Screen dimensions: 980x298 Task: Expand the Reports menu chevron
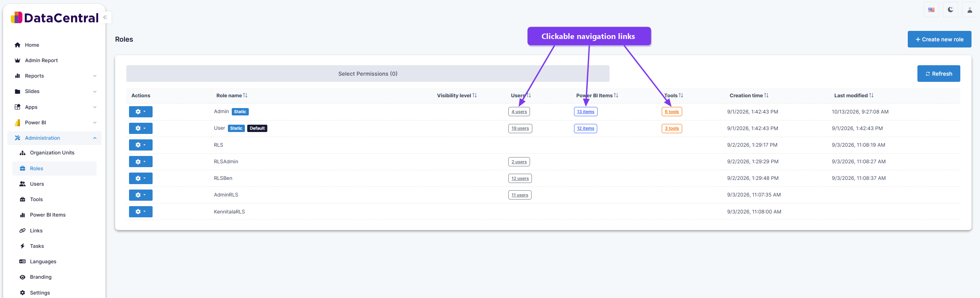click(95, 76)
